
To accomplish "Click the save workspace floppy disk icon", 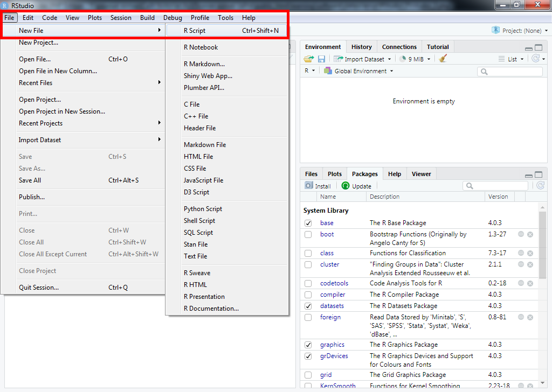I will tap(321, 59).
